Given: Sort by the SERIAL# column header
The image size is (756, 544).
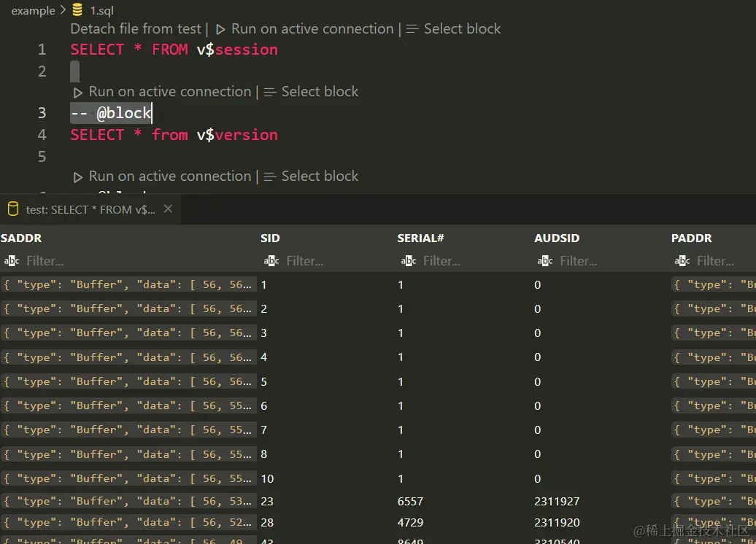Looking at the screenshot, I should (x=420, y=238).
